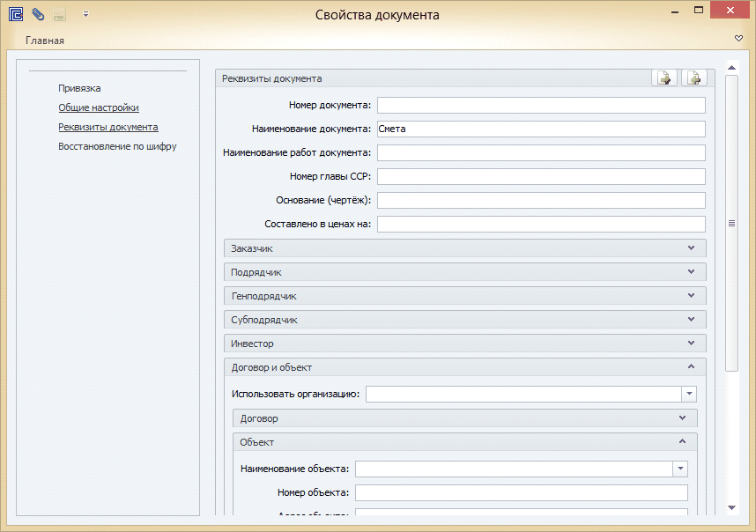Open the Главная ribbon tab
This screenshot has width=756, height=532.
click(45, 41)
